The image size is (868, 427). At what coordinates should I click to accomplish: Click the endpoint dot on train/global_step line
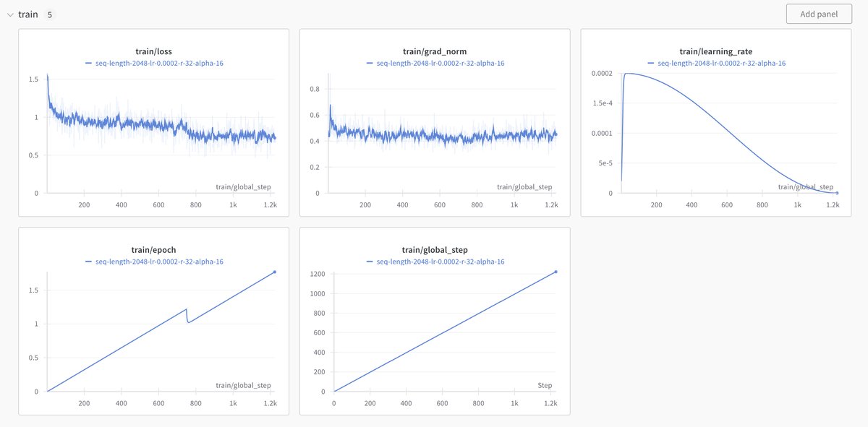556,272
